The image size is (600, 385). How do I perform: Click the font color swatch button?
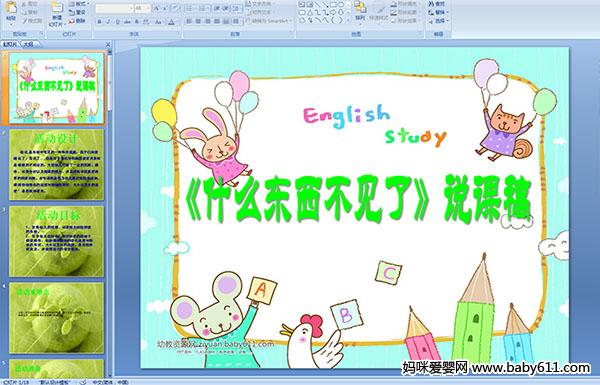pyautogui.click(x=171, y=22)
